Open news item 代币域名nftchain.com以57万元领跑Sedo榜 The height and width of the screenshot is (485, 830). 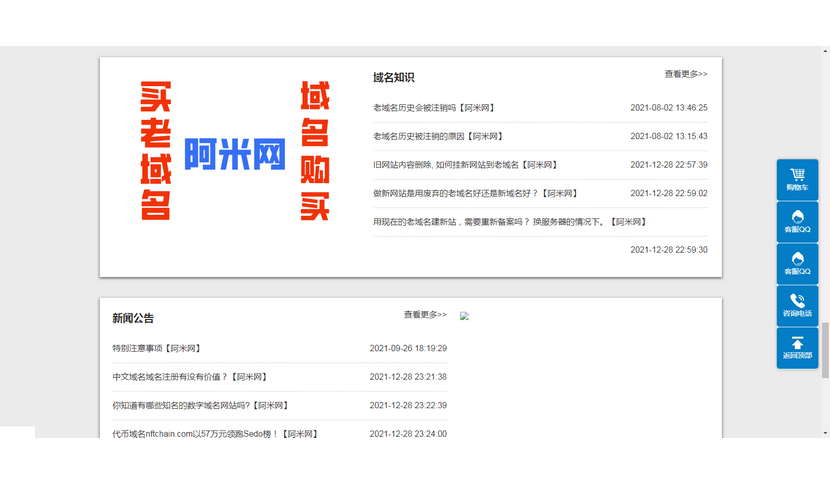(x=215, y=434)
